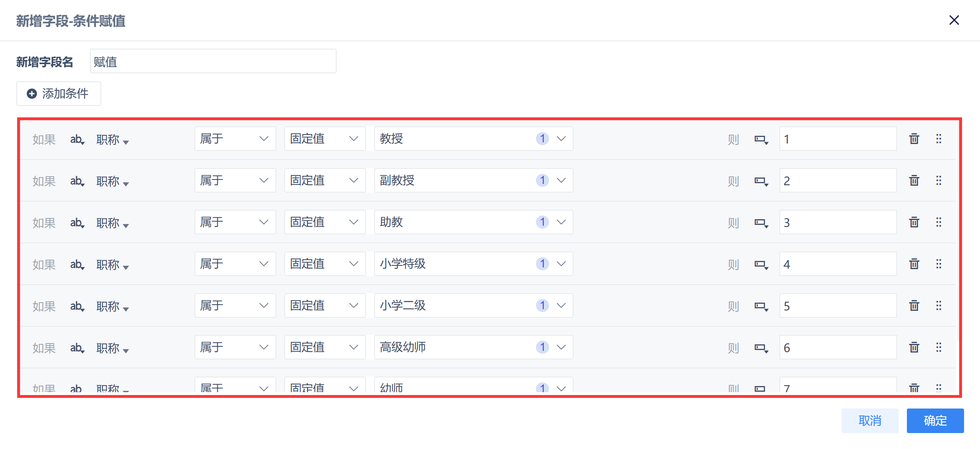Click 取消 to cancel dialog
This screenshot has width=980, height=449.
869,420
